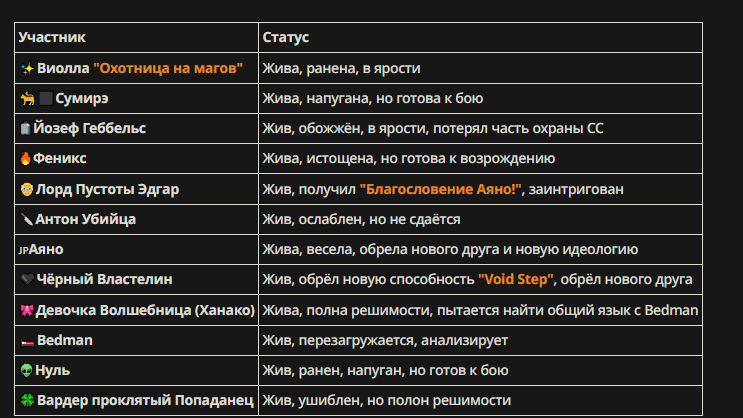Click the dark square emoji before Сумирэ
743x418 pixels.
[x=45, y=99]
